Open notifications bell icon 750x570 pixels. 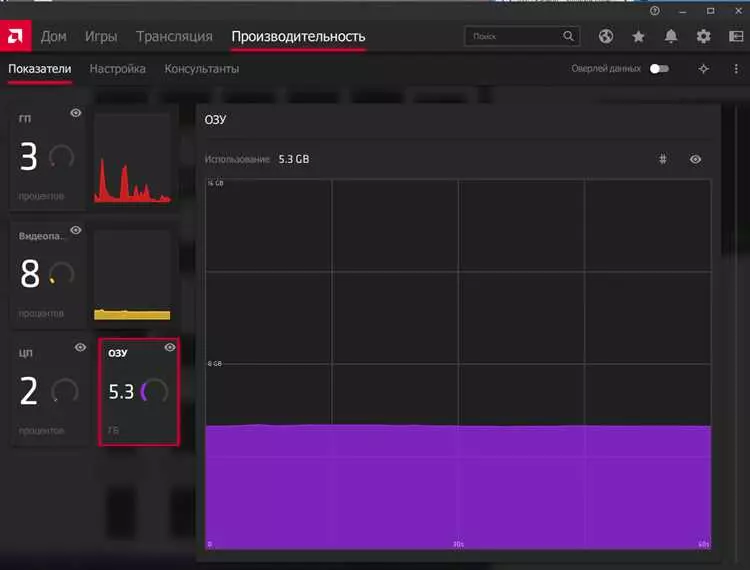point(671,36)
